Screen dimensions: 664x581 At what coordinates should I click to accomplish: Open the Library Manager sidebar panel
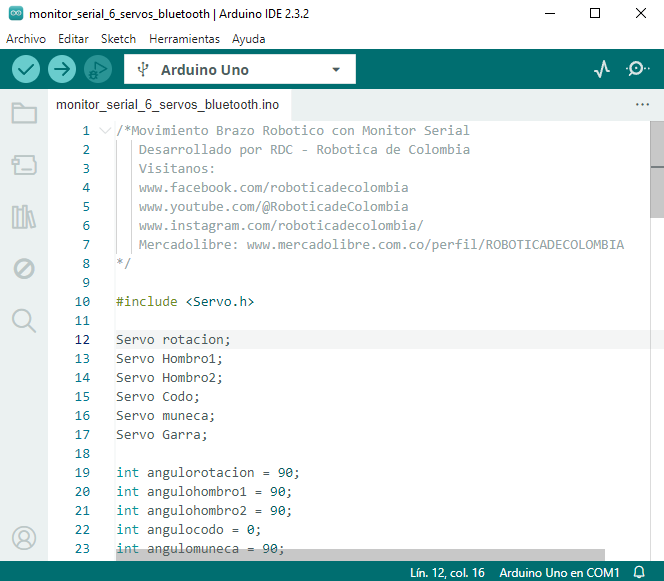[x=24, y=217]
